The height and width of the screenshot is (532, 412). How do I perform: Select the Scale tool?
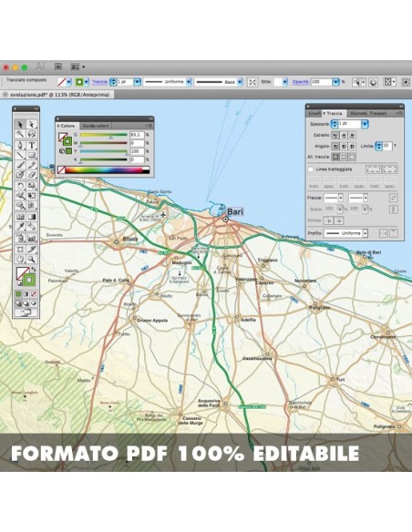32,186
